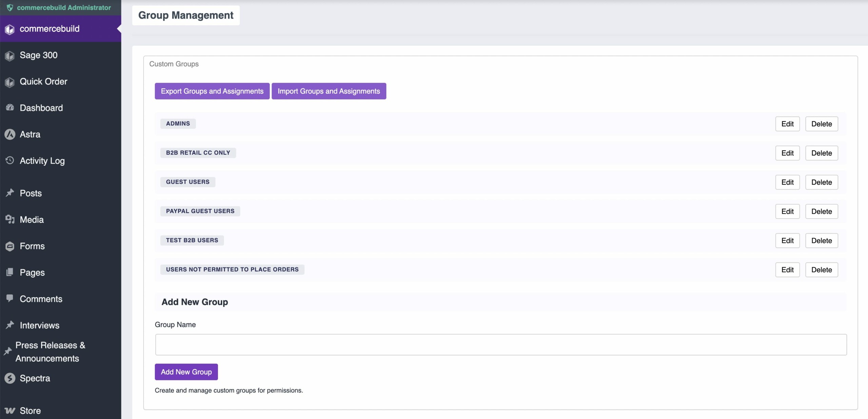Edit the ADMINS group
The height and width of the screenshot is (419, 868).
(787, 124)
